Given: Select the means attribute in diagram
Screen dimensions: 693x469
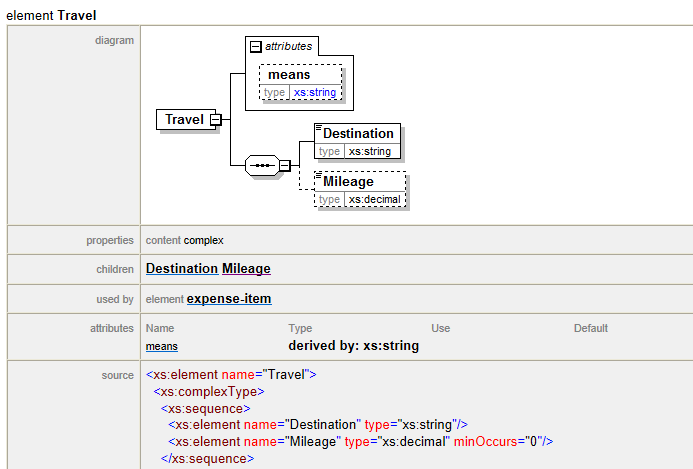Looking at the screenshot, I should coord(289,74).
